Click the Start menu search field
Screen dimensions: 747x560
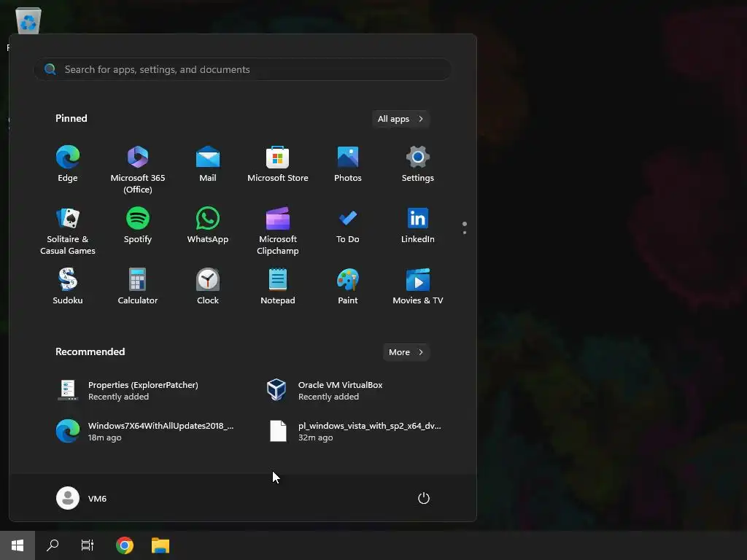242,69
